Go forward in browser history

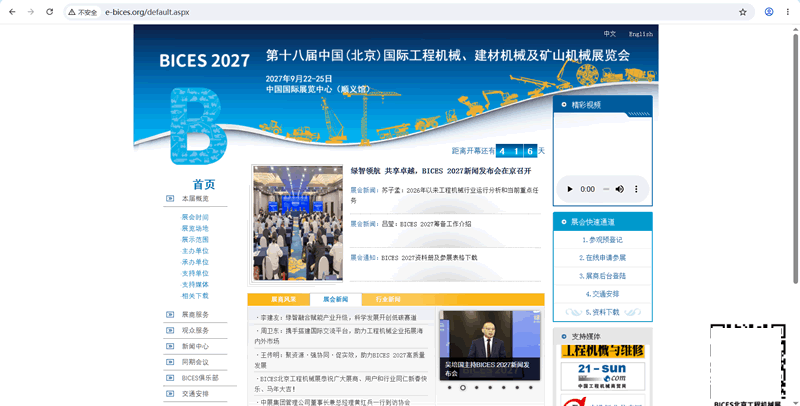point(31,12)
